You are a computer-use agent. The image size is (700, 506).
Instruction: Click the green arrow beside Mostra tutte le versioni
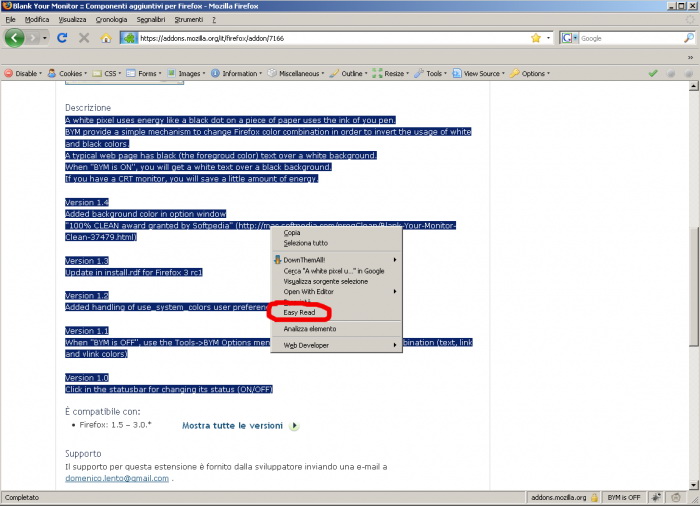(x=294, y=426)
